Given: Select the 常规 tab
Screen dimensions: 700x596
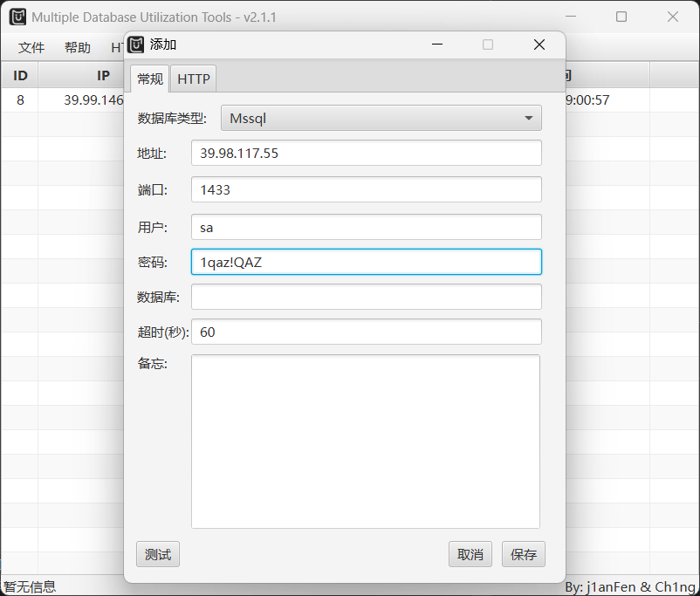Looking at the screenshot, I should [149, 79].
